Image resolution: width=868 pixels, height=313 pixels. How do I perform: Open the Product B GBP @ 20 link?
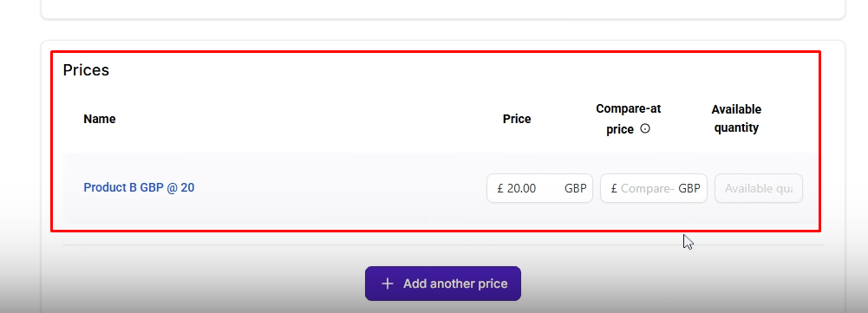(x=139, y=187)
